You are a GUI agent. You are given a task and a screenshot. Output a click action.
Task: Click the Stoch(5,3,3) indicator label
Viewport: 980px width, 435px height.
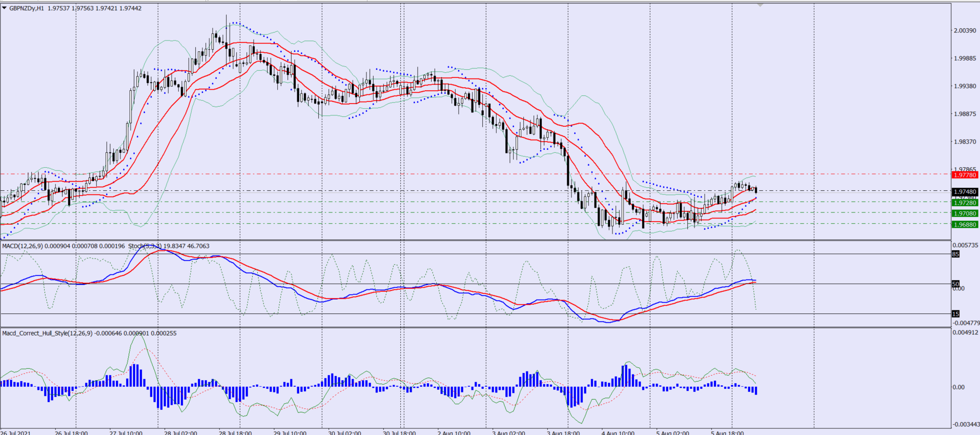pos(145,246)
